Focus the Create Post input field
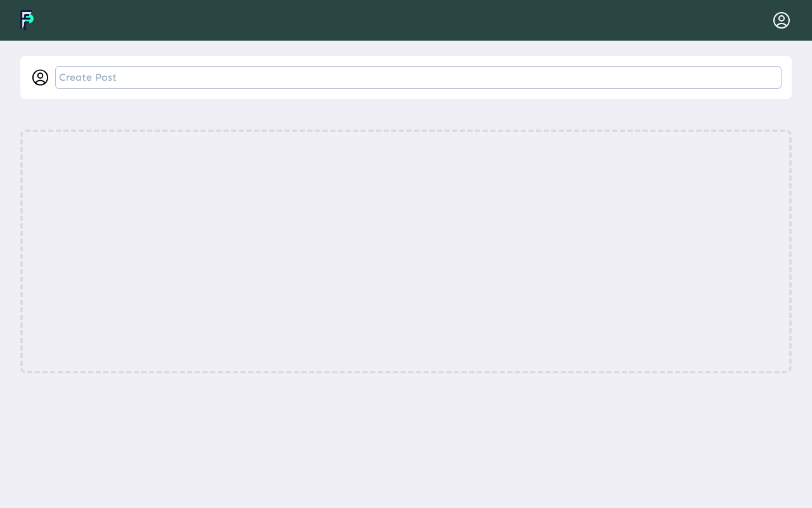Image resolution: width=812 pixels, height=508 pixels. (x=418, y=77)
